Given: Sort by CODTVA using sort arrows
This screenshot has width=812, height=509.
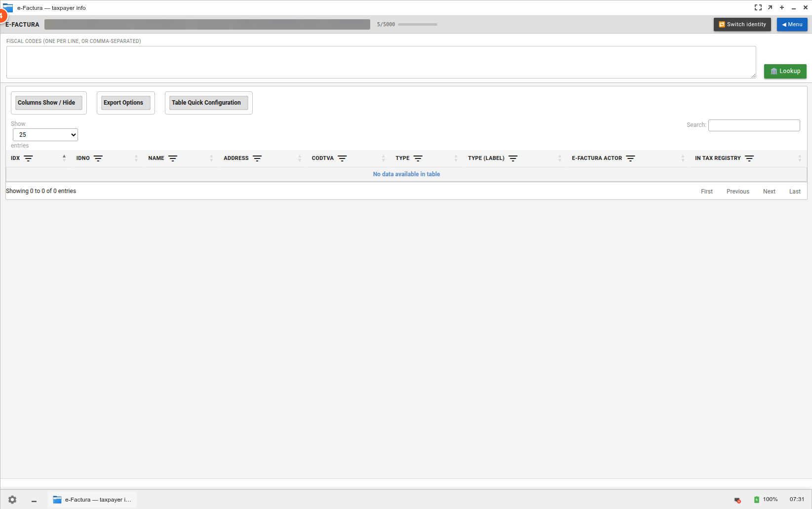Looking at the screenshot, I should coord(384,158).
